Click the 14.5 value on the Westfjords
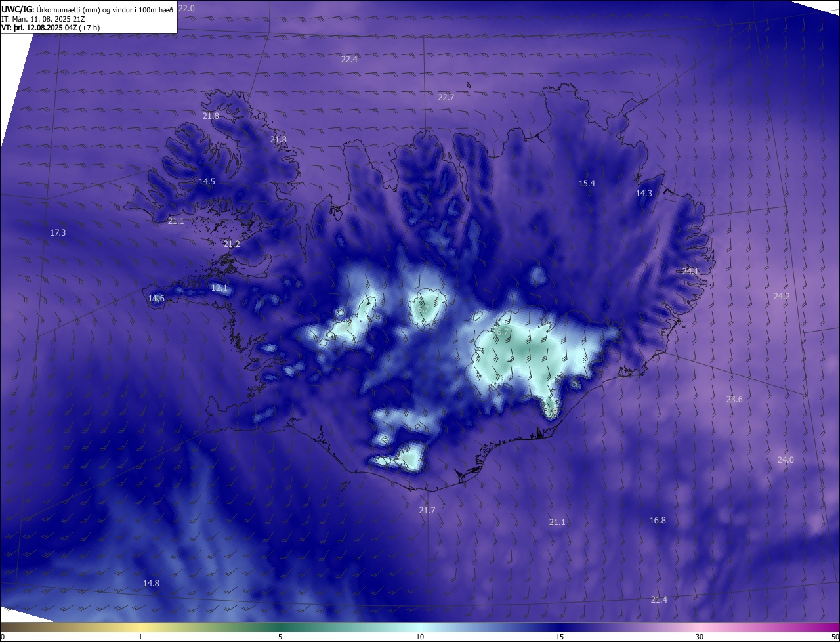The image size is (840, 642). pyautogui.click(x=207, y=181)
